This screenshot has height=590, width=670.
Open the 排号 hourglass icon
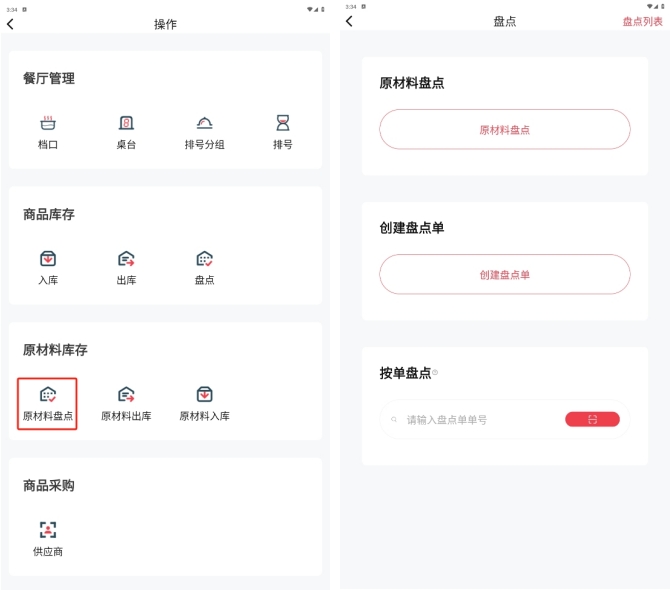pyautogui.click(x=283, y=123)
